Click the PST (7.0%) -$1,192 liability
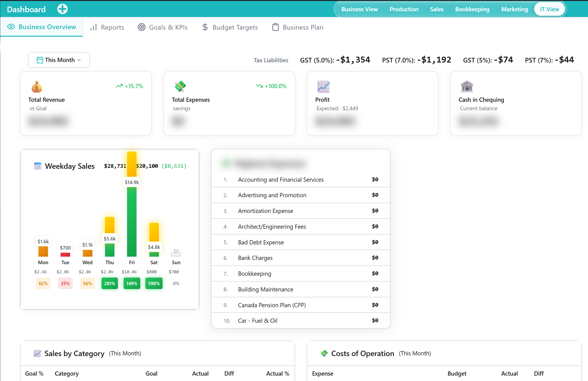This screenshot has height=381, width=588. point(417,60)
